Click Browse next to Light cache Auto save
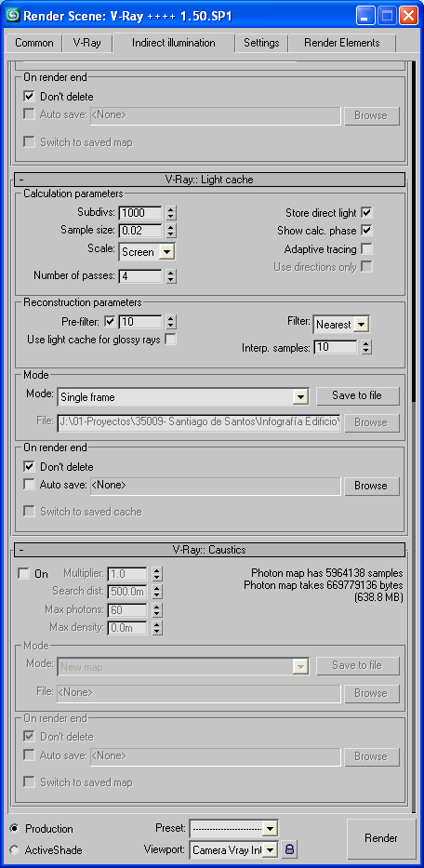Screen dimensions: 424x868 (x=371, y=486)
